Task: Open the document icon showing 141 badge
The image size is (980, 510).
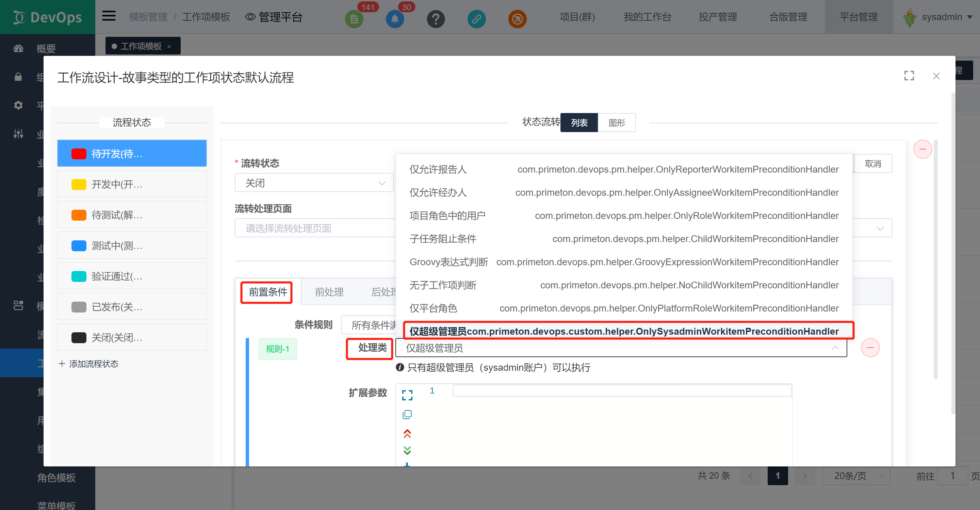Action: [x=354, y=18]
